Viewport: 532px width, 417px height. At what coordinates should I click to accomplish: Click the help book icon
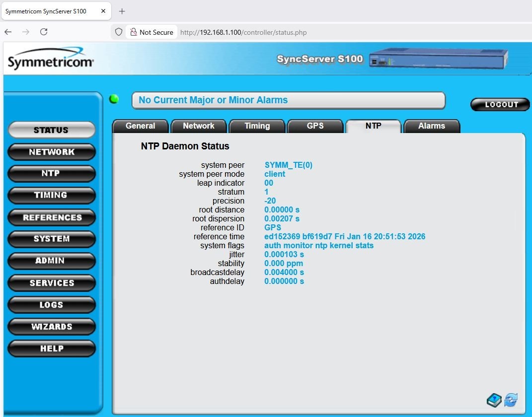[494, 401]
